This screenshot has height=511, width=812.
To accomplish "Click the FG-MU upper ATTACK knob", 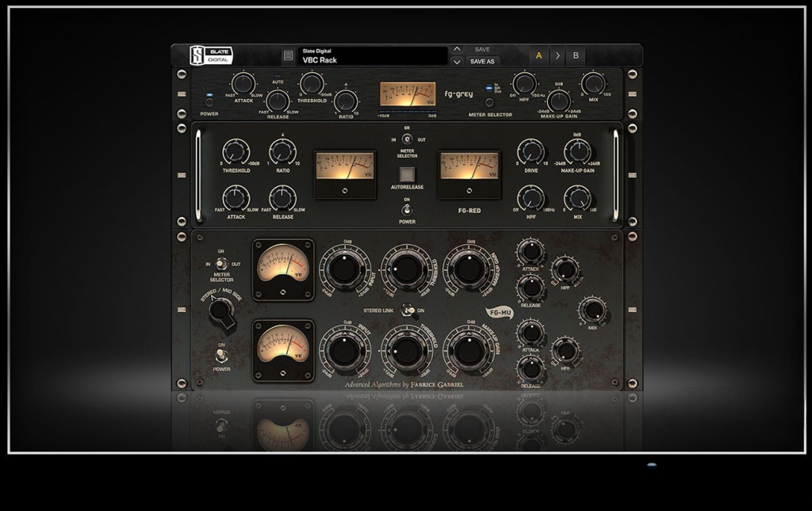I will click(x=530, y=252).
